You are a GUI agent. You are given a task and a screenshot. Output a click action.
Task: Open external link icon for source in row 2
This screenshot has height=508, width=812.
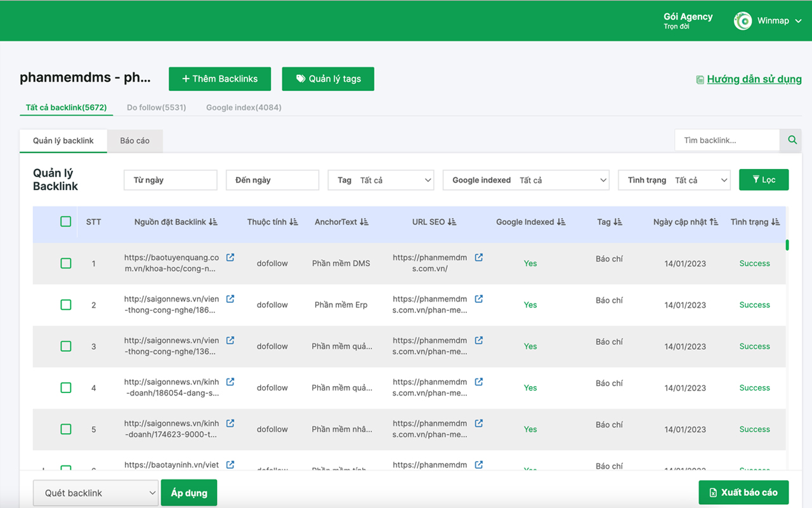pyautogui.click(x=230, y=298)
